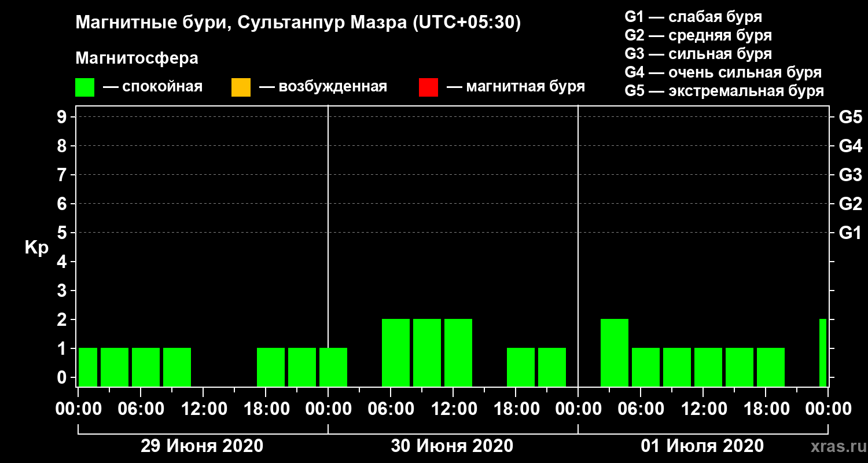Select legend line 'G4 — очень сильная буря'
The image size is (868, 463).
pos(723,72)
